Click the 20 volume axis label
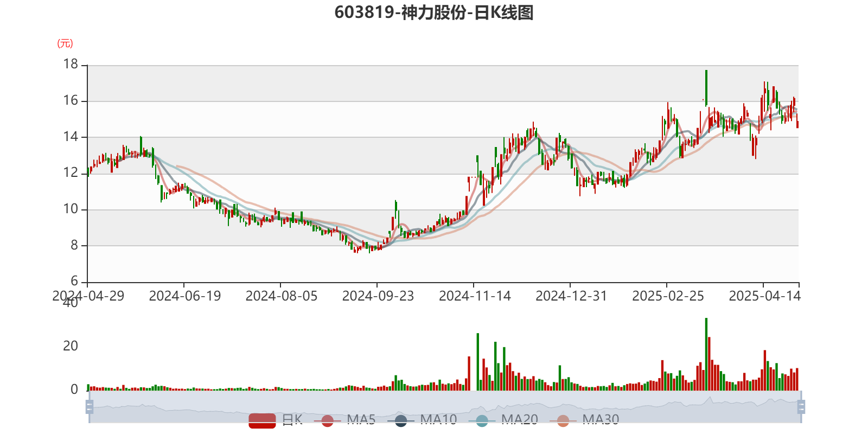Viewport: 868px width, 434px height. coord(71,346)
